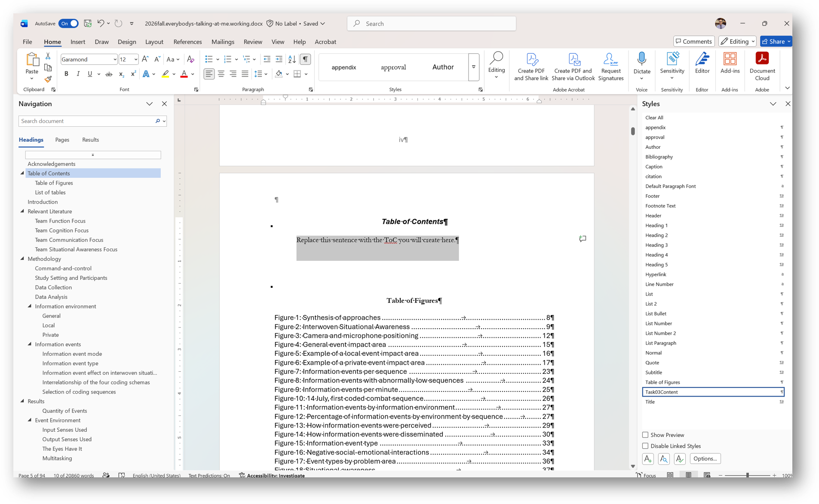Click the Save icon in the title bar

coord(88,23)
